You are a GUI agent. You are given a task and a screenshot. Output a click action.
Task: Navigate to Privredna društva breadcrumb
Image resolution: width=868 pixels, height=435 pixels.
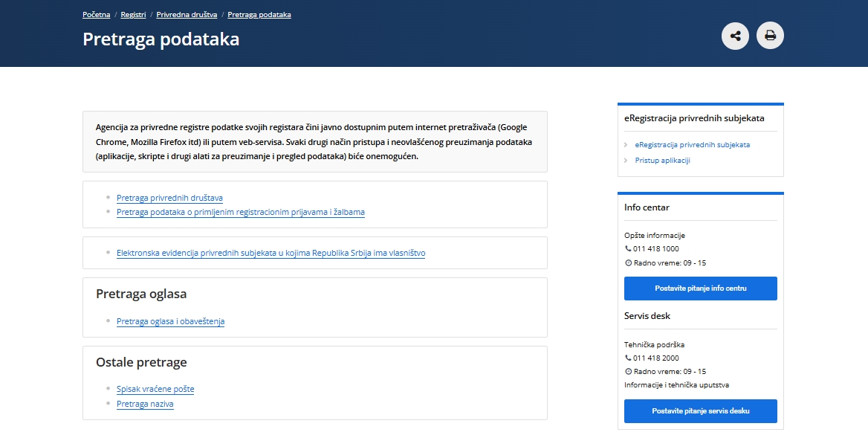pos(186,15)
